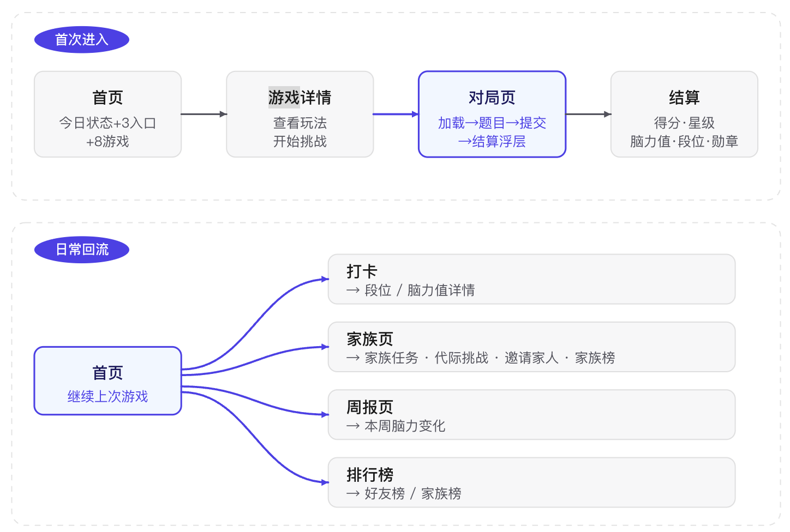Open the 家族页 destination card

(531, 347)
